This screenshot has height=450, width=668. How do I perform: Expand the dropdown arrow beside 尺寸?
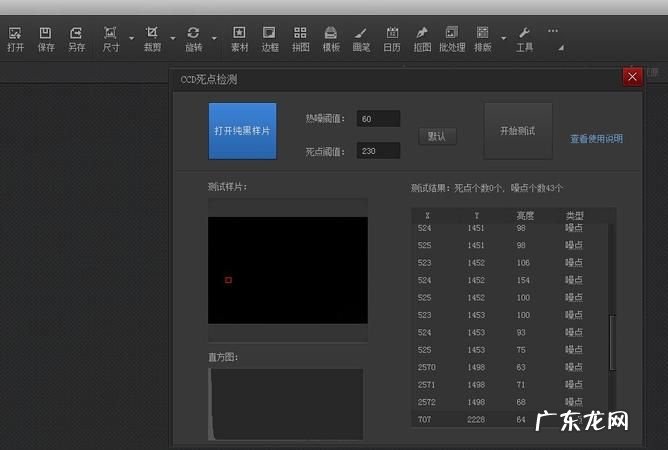(x=131, y=41)
